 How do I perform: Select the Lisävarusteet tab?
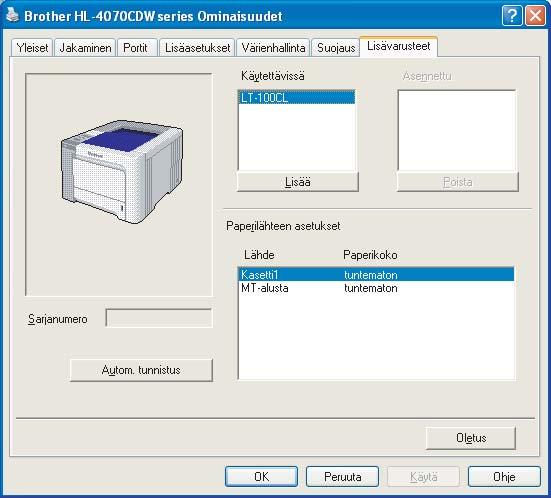coord(398,46)
